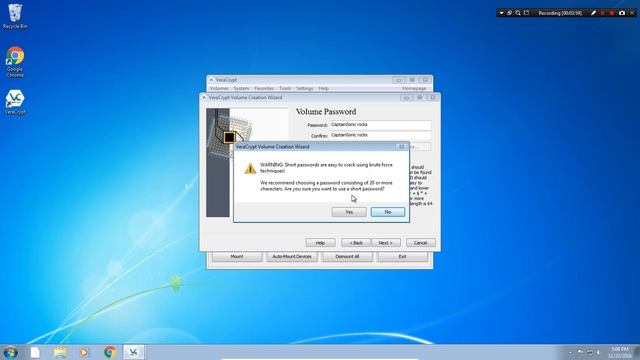Click Yes in the short password warning
Screen dimensions: 640x360
point(349,212)
